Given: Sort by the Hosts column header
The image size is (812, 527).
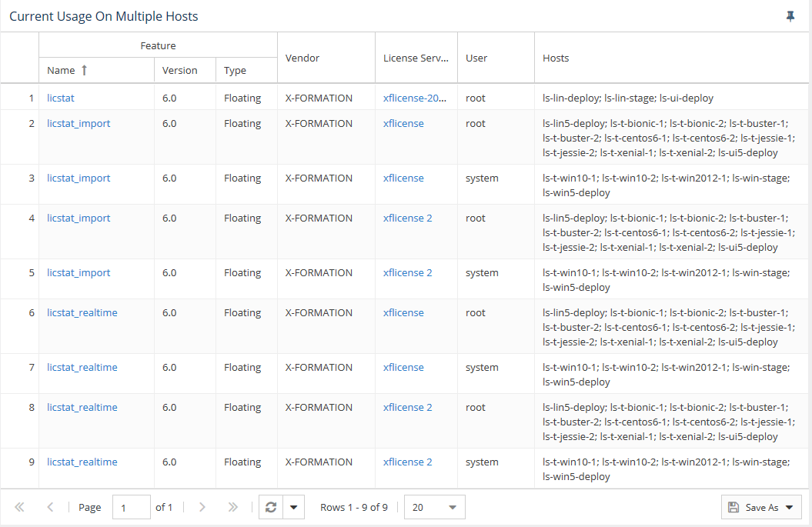Looking at the screenshot, I should pyautogui.click(x=672, y=58).
